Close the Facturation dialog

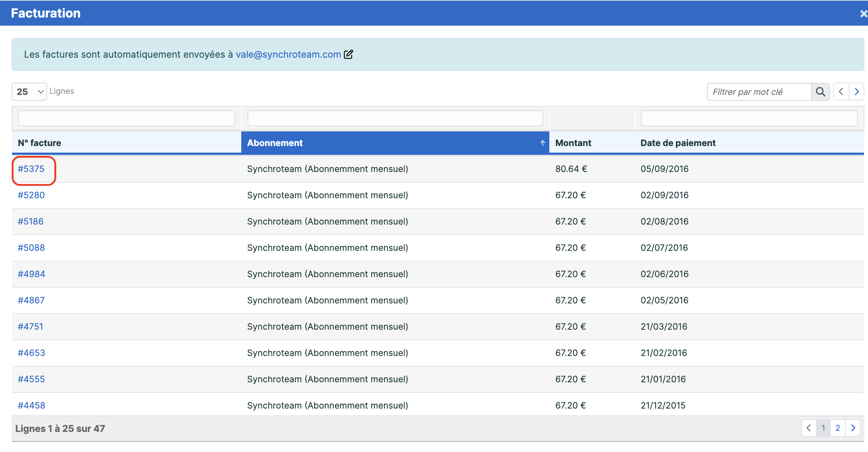863,14
